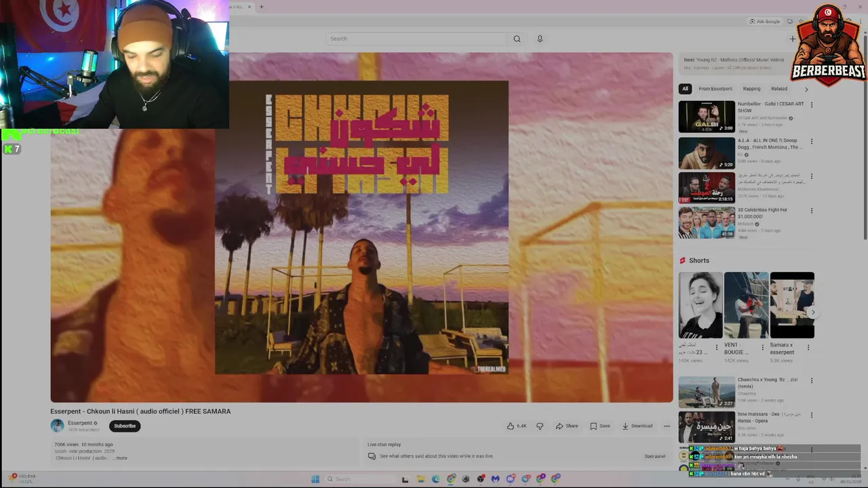Subscribe to Esserpent channel
Screen dimensions: 868x488
pos(125,426)
